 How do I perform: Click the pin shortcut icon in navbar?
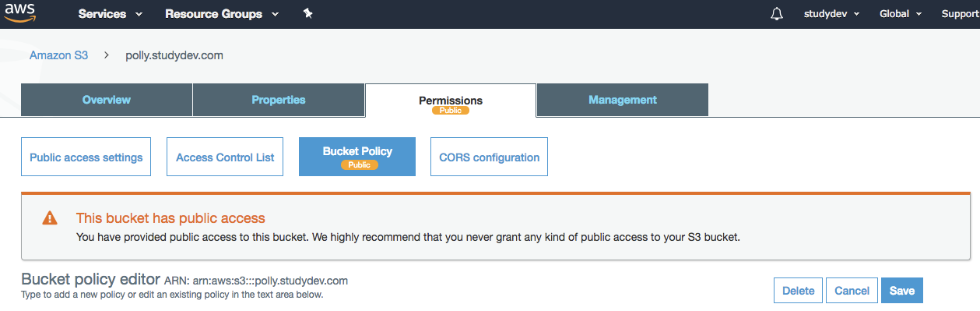point(308,14)
